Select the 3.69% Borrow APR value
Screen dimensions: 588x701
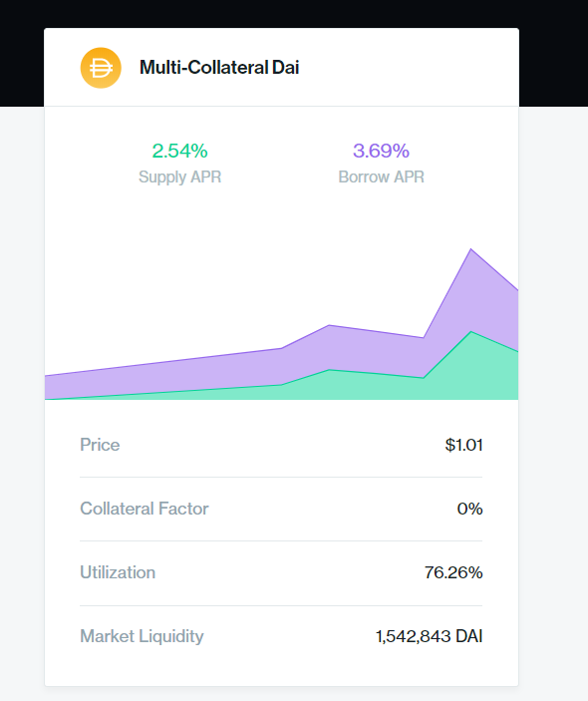pos(381,151)
